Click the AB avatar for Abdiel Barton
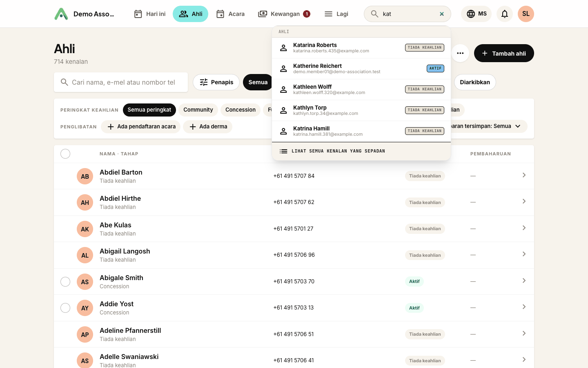The width and height of the screenshot is (588, 368). click(x=85, y=176)
